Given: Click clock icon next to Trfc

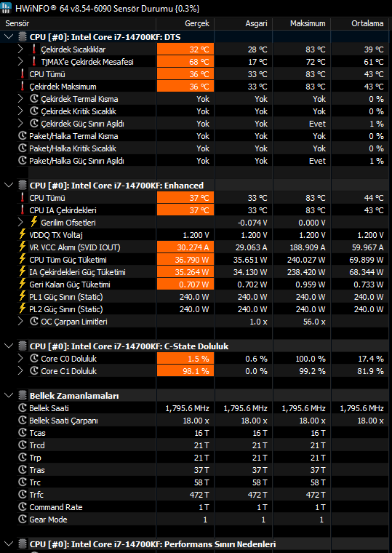Looking at the screenshot, I should [x=23, y=495].
